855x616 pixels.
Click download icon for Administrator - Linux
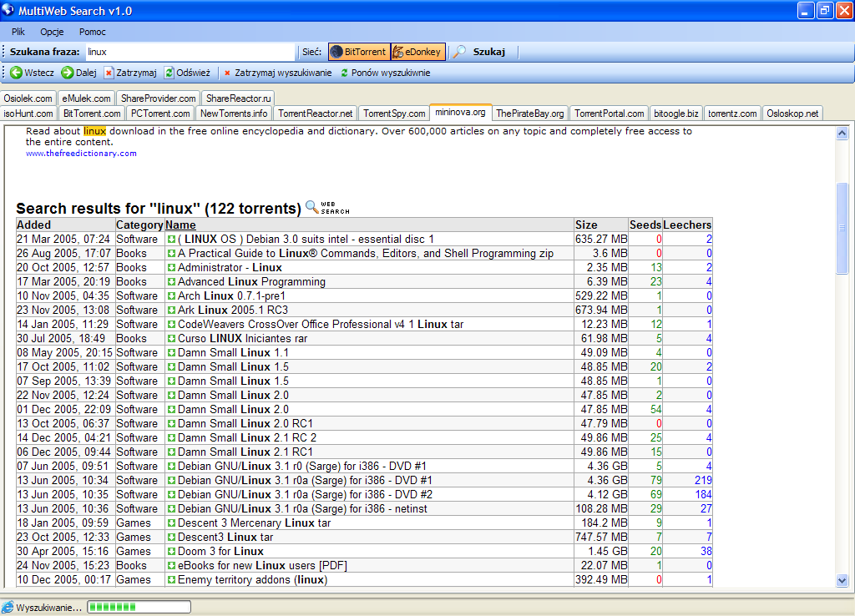tap(171, 268)
